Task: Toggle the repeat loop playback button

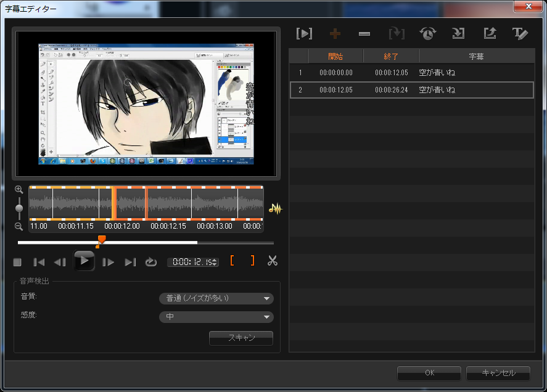Action: coord(150,261)
